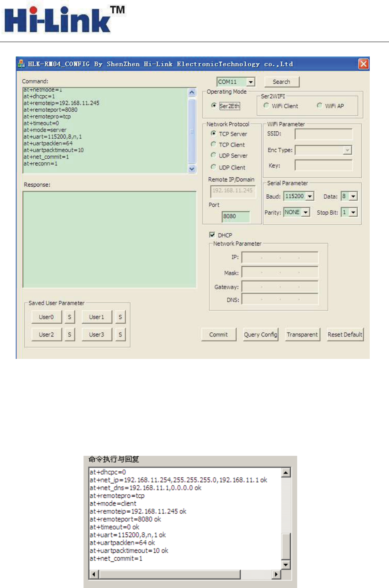
Task: Click the Reset Default button
Action: point(345,334)
